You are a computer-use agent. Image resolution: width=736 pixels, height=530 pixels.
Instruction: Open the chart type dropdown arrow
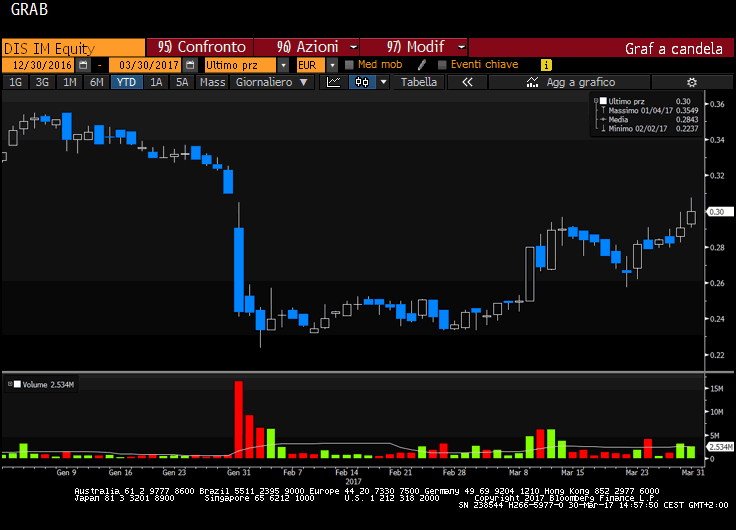(x=383, y=82)
